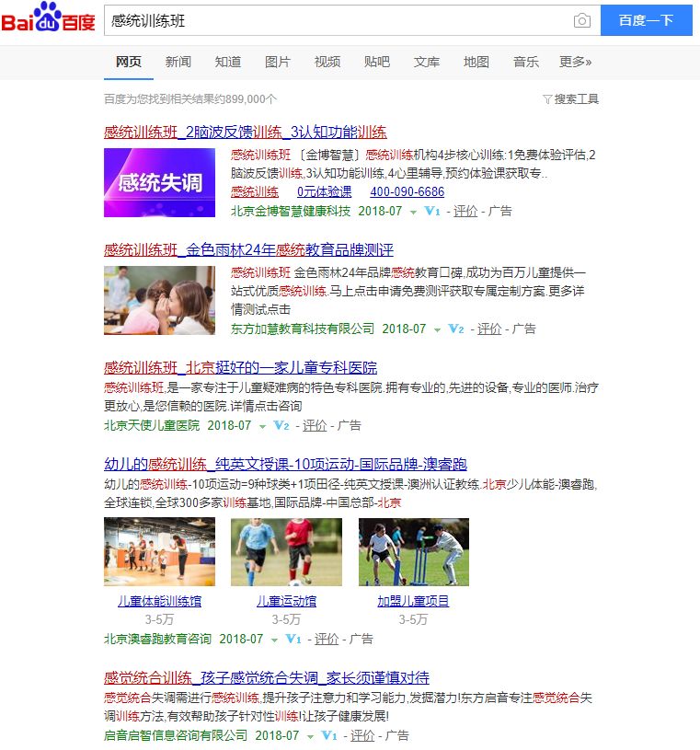Open 评价 for 北京金博智慧健康科技

tap(465, 211)
